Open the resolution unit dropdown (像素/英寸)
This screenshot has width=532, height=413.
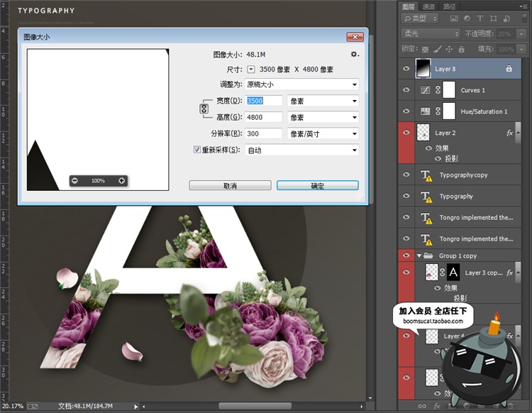(323, 133)
